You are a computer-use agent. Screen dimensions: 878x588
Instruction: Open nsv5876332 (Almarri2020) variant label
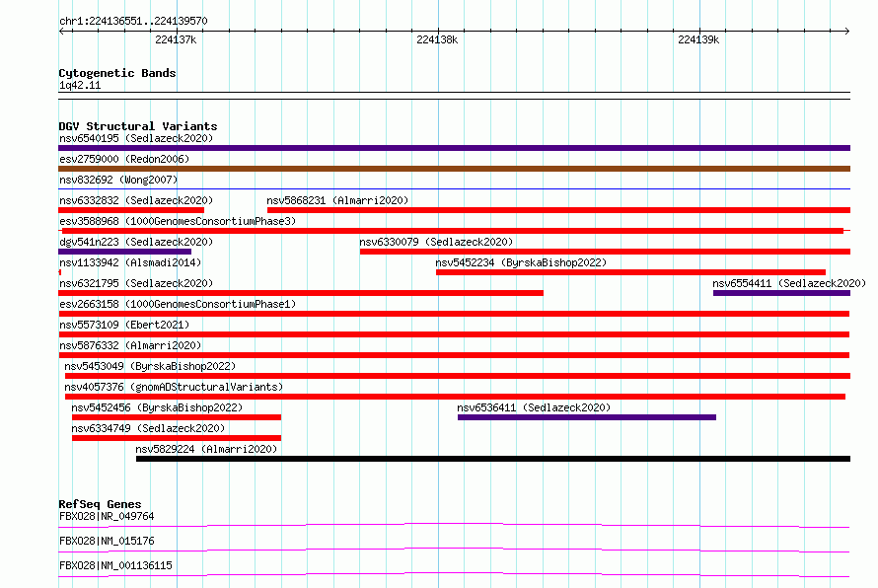coord(130,345)
